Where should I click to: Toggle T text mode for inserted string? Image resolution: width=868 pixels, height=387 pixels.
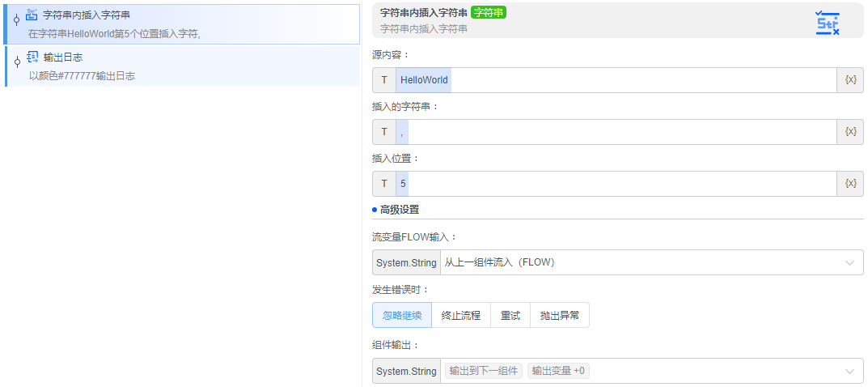[x=384, y=132]
